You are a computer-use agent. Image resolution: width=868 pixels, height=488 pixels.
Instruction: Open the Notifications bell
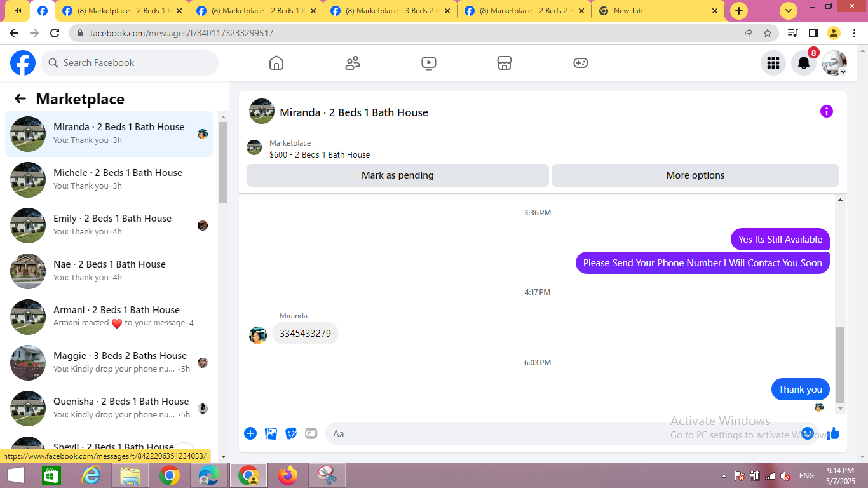[804, 63]
